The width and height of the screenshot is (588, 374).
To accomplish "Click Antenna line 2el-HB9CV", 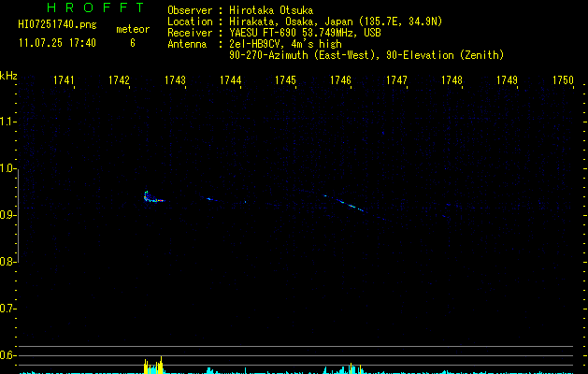I will coord(254,44).
